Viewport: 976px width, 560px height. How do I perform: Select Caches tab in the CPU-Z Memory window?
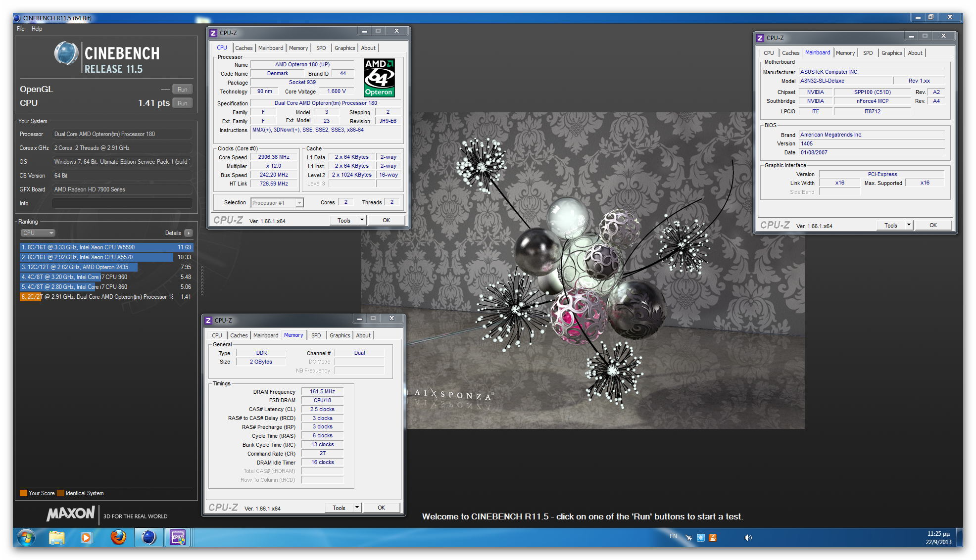coord(239,335)
